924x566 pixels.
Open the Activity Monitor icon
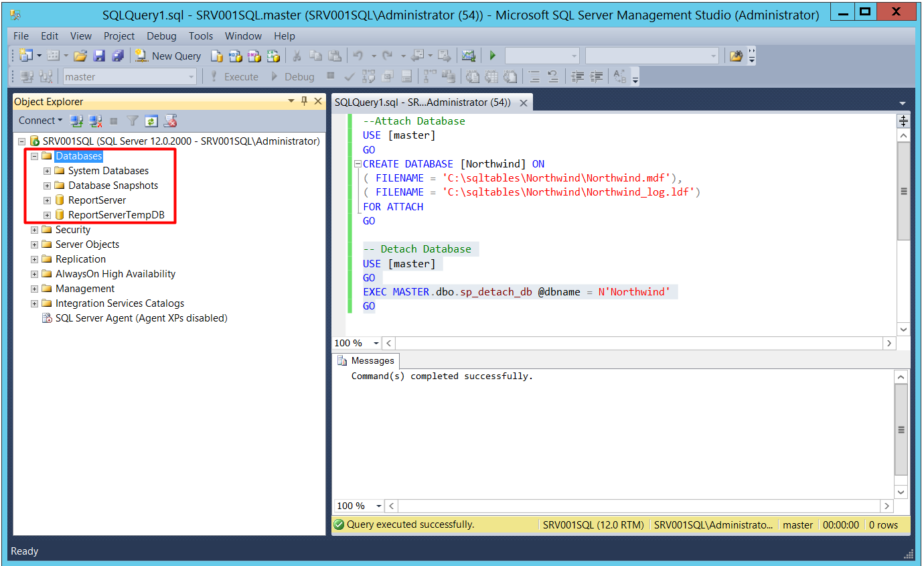(469, 56)
